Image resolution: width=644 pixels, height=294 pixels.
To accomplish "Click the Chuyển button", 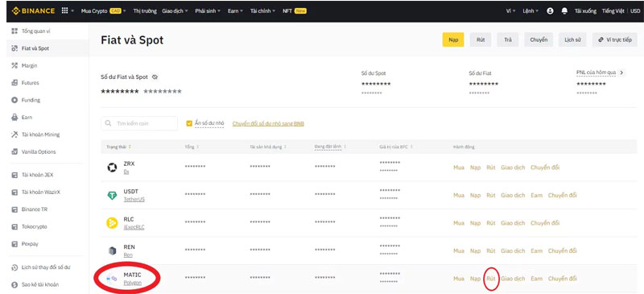I will coord(539,40).
